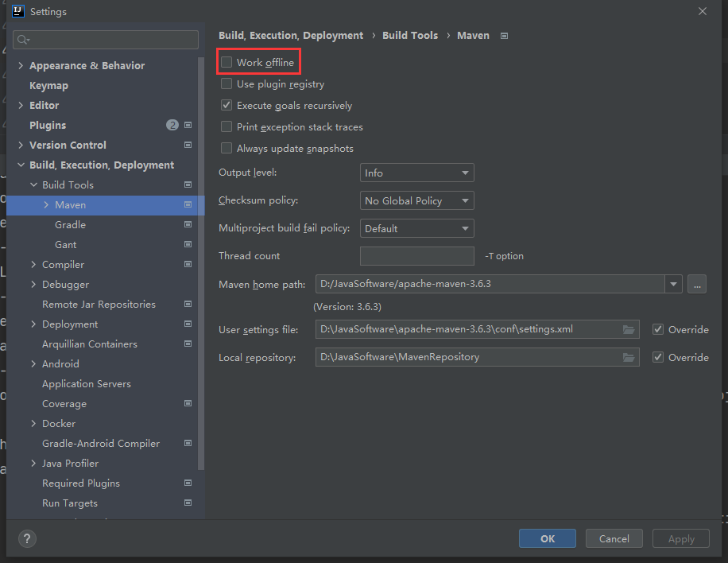The height and width of the screenshot is (563, 728).
Task: Click the Apply button
Action: pos(681,538)
